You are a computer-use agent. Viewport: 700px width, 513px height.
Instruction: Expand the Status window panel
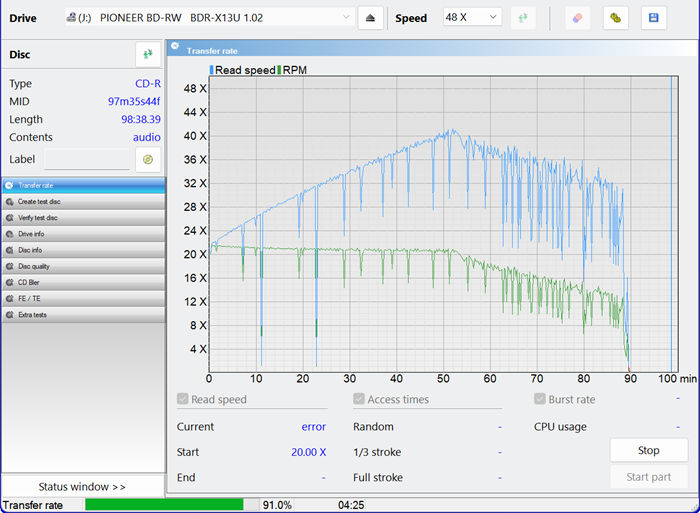point(83,487)
